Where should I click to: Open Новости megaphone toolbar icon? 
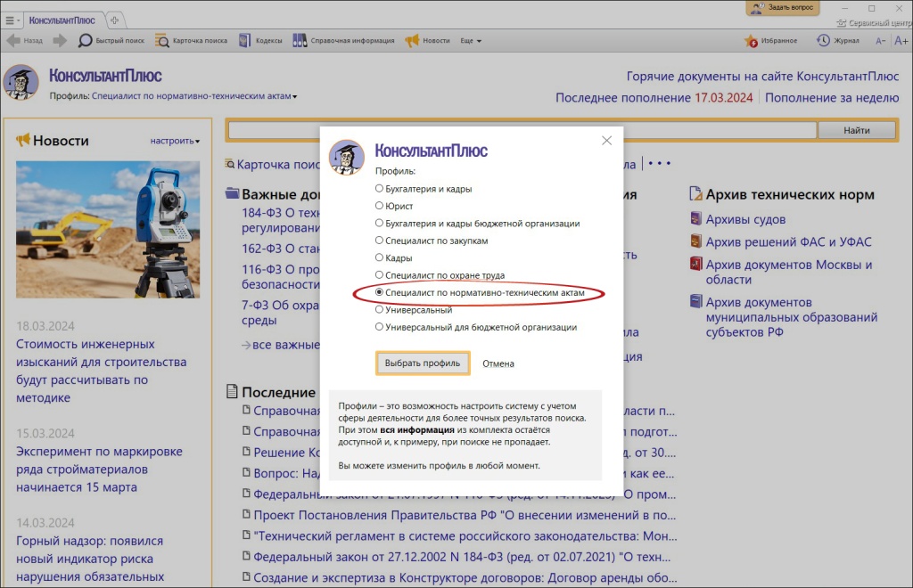click(x=412, y=41)
